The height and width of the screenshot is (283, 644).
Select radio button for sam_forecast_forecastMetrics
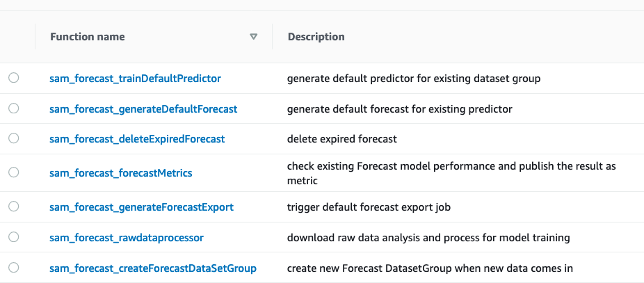(x=13, y=172)
